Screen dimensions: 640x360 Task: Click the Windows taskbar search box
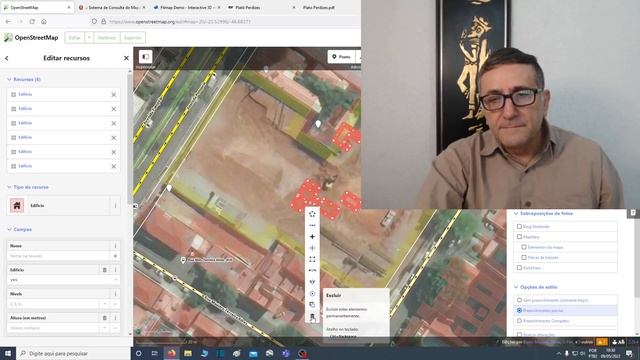point(73,353)
